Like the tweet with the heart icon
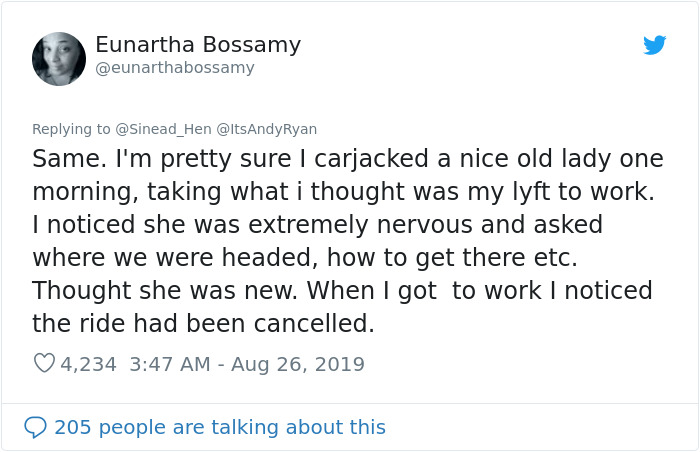Viewport: 700px width, 452px height. click(x=44, y=364)
